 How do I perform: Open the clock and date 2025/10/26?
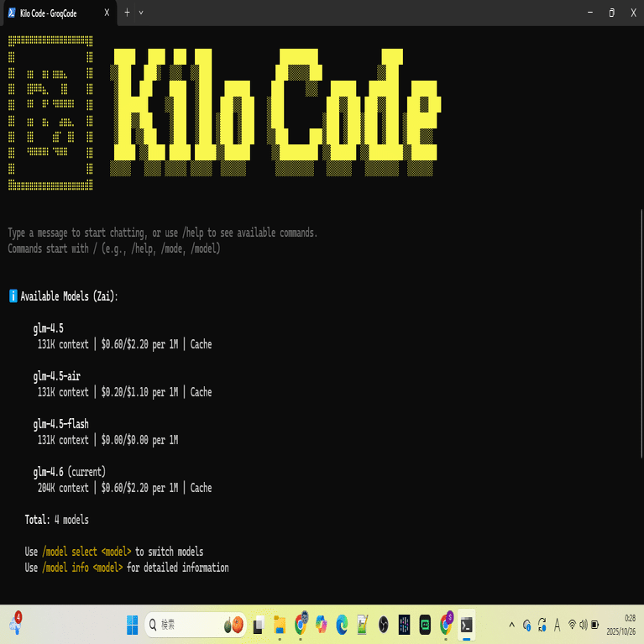click(621, 625)
